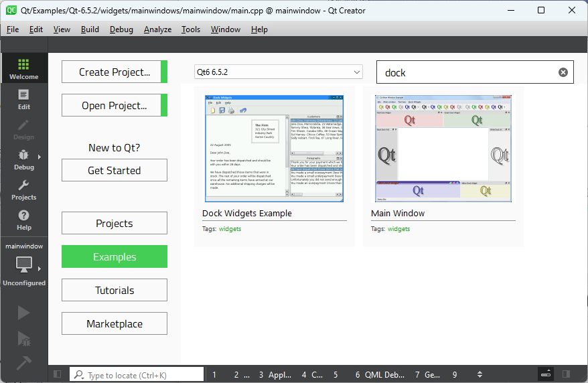Screen dimensions: 588x383
Task: Click the widgets tag under Main Window
Action: [x=398, y=228]
